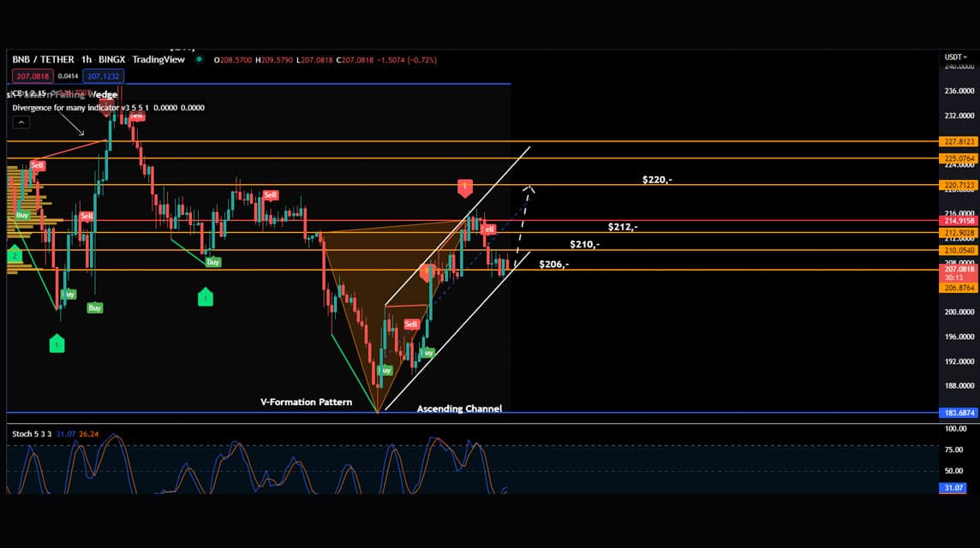Click the BNB / TETHER symbol title
980x548 pixels.
43,59
